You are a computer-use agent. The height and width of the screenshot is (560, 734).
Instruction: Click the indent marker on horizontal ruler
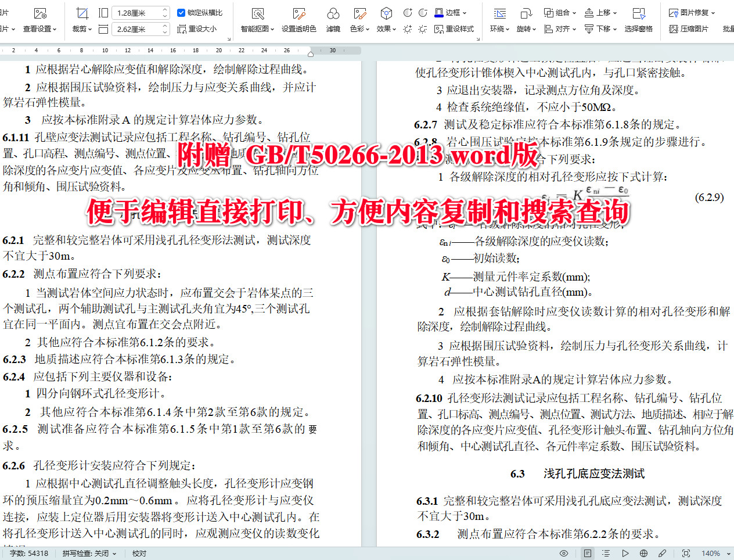[x=311, y=53]
